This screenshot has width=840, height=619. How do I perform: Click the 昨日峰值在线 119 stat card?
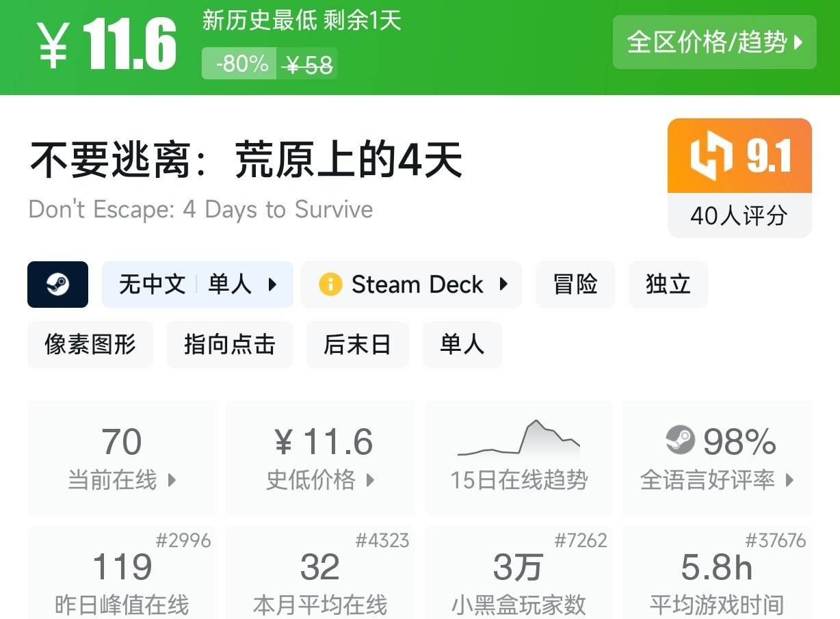coord(122,572)
